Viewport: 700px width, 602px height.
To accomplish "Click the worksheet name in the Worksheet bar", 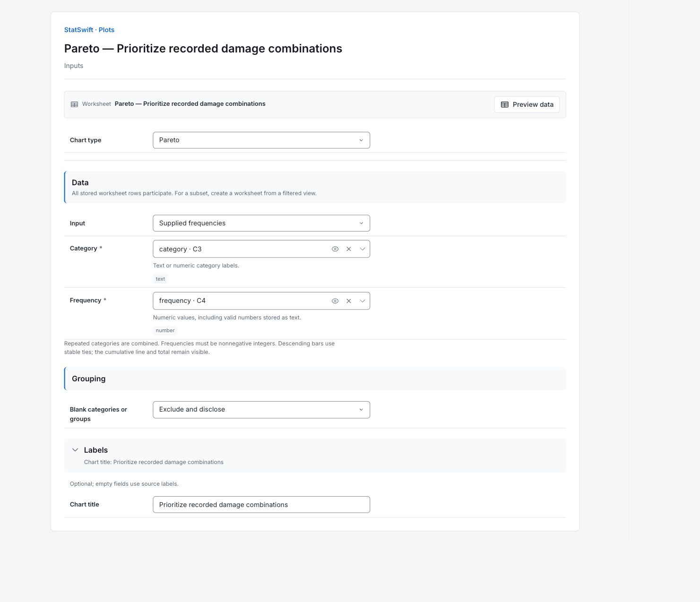I will [190, 104].
